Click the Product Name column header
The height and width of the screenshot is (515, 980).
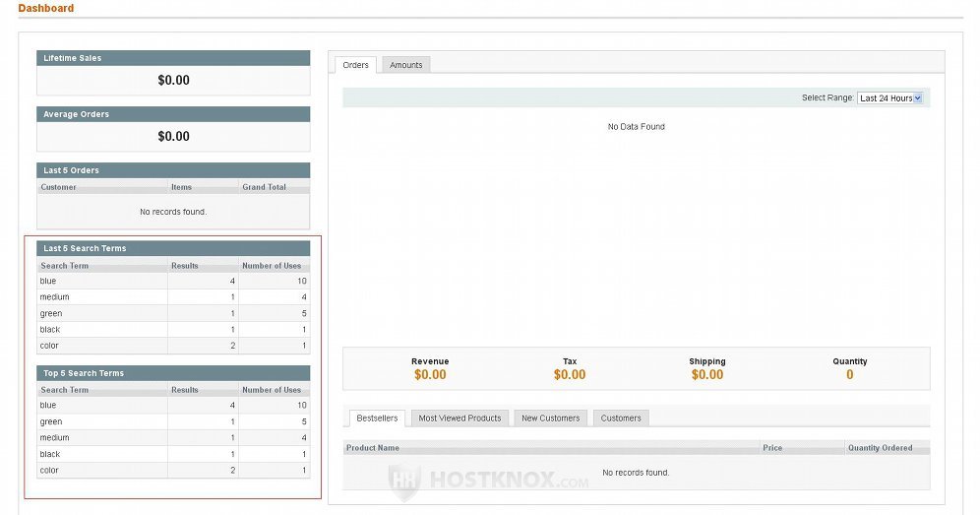[x=373, y=448]
